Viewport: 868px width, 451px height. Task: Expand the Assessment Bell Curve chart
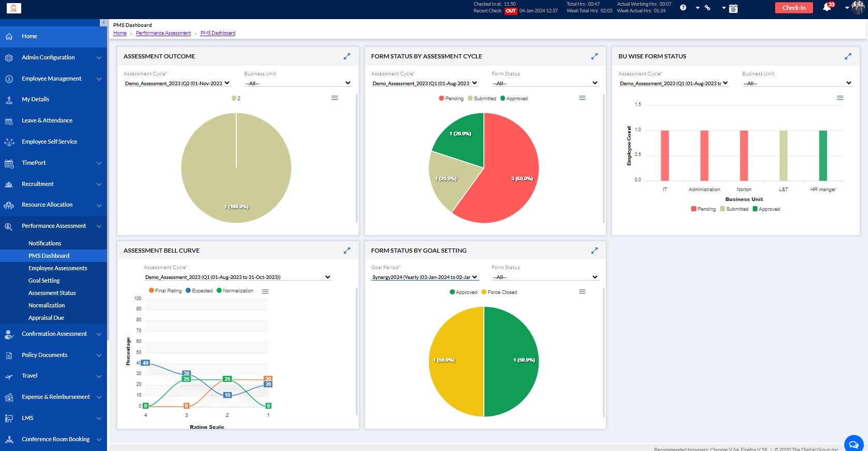tap(347, 251)
